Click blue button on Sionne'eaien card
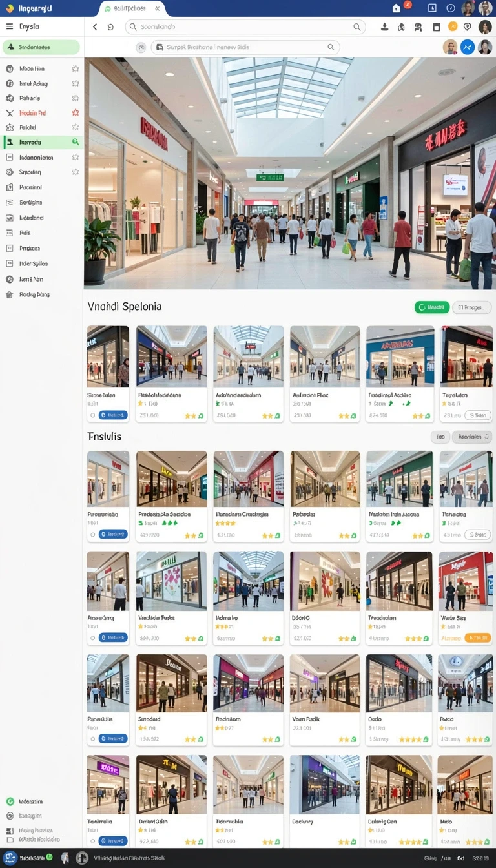This screenshot has width=496, height=868. (x=113, y=415)
